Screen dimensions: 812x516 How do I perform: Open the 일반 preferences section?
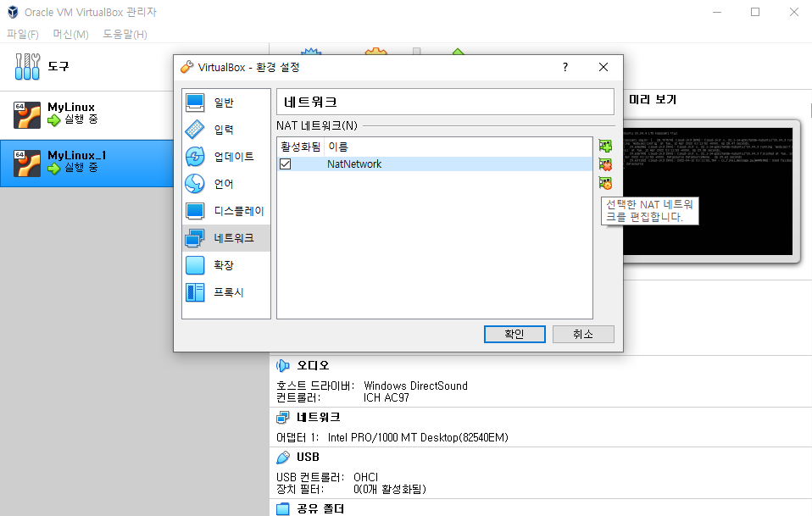(226, 103)
